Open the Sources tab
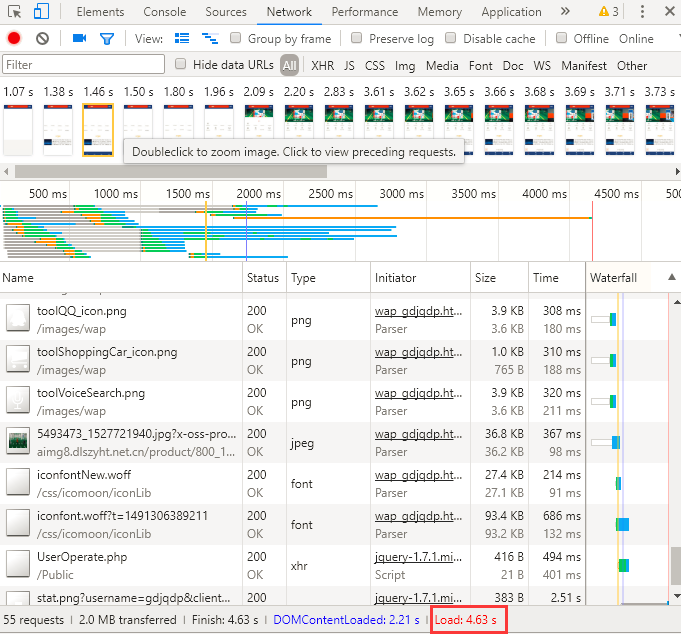 (x=226, y=12)
